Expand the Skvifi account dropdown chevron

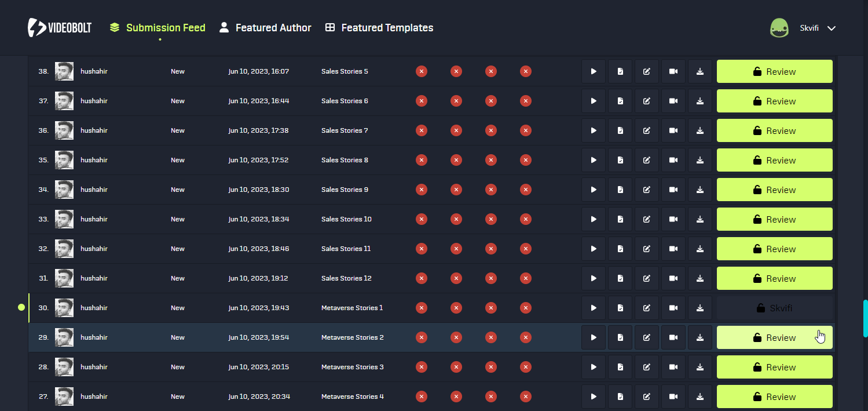(x=832, y=28)
